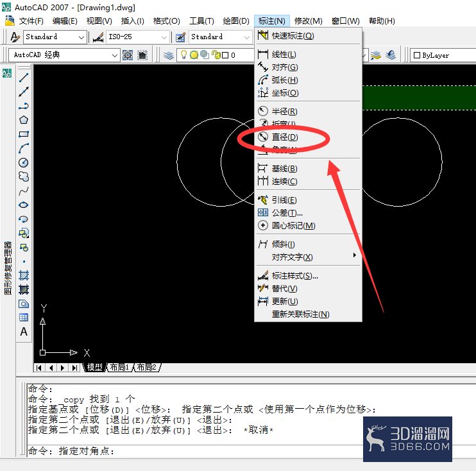Open Workspace Settings gear icon
476x471 pixels.
pyautogui.click(x=128, y=55)
